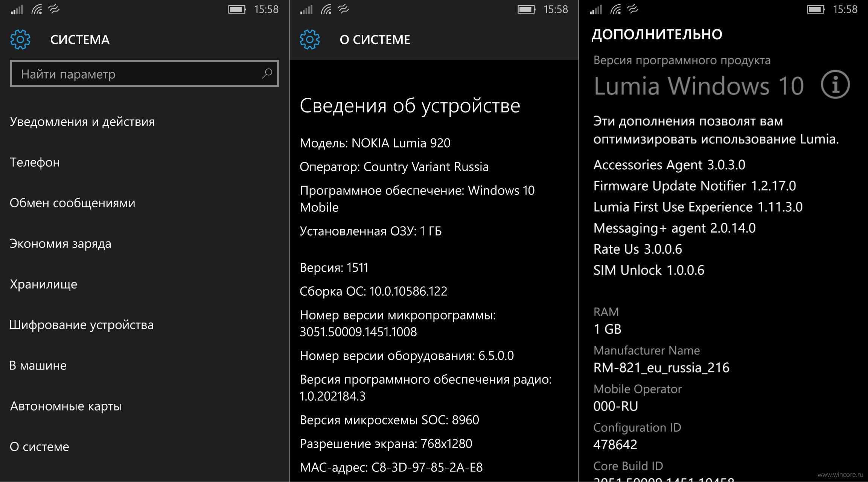
Task: Click Lumia First Use Experience 1.11.3.0
Action: coord(698,207)
